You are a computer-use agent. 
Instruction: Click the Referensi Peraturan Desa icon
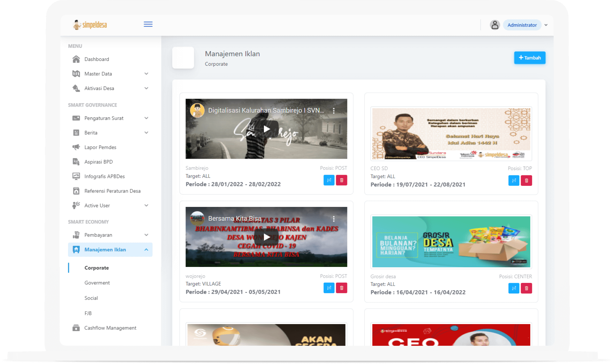coord(76,191)
